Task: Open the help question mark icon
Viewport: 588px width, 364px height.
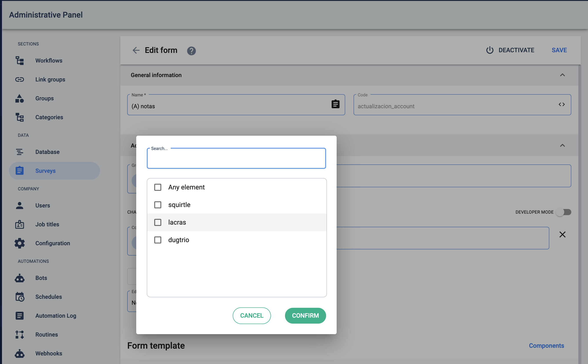Action: [191, 51]
